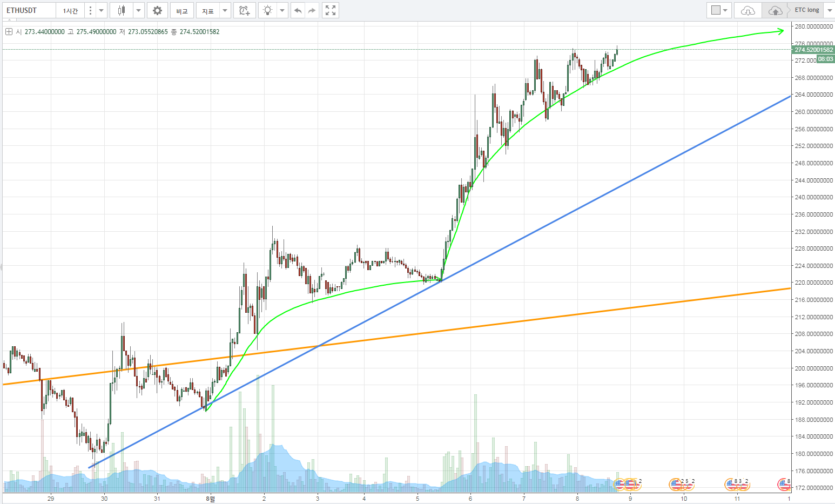Image resolution: width=835 pixels, height=504 pixels.
Task: Expand the chart style dropdown arrow
Action: point(138,10)
